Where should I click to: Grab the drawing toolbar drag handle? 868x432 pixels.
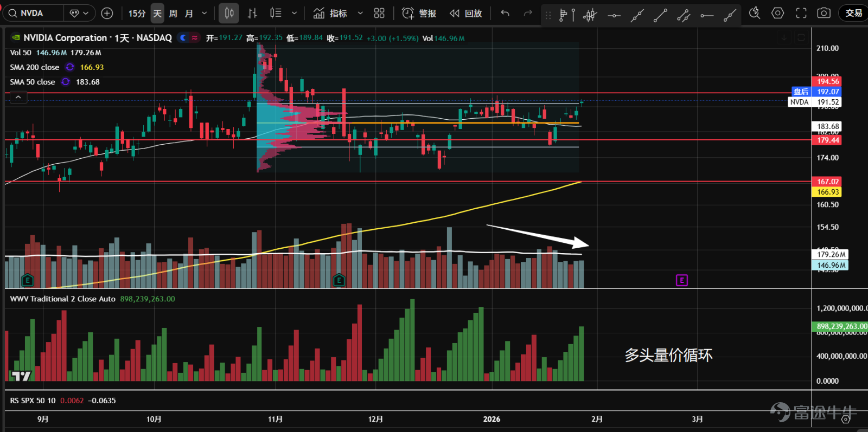click(548, 16)
